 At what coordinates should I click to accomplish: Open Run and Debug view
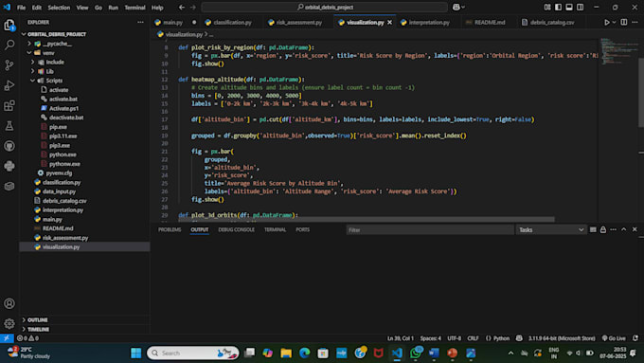point(9,85)
